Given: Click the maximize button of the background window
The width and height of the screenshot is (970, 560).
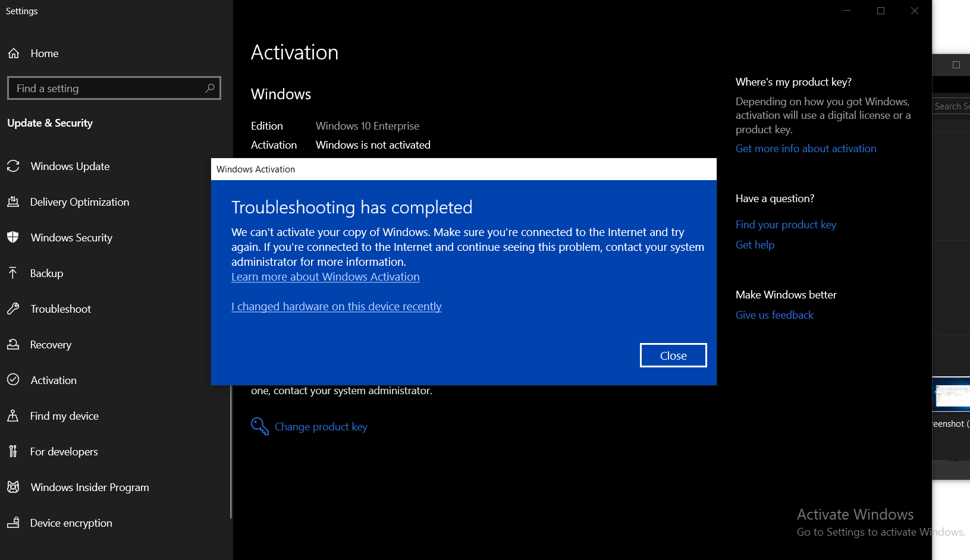Looking at the screenshot, I should click(x=956, y=65).
